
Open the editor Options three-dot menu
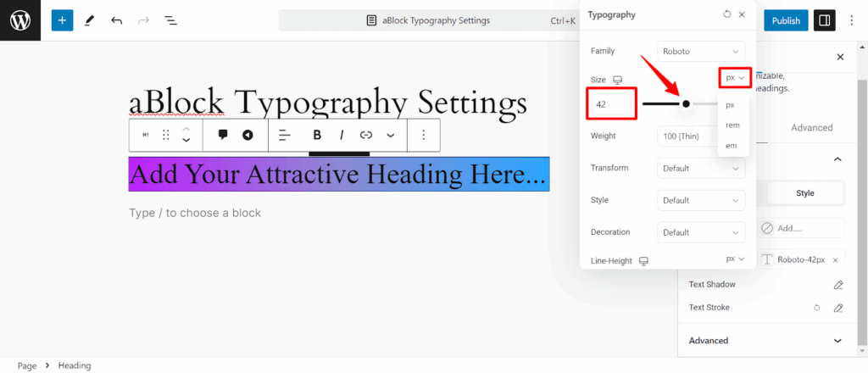851,20
